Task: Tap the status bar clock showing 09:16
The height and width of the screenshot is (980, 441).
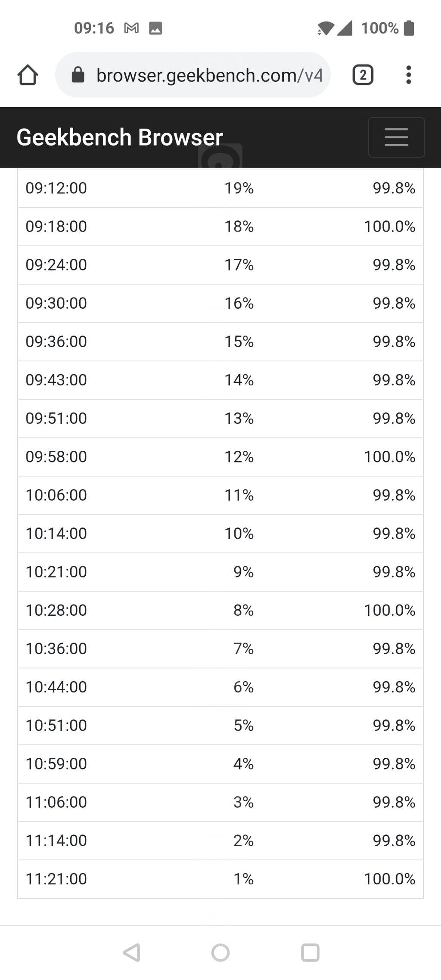Action: 94,28
